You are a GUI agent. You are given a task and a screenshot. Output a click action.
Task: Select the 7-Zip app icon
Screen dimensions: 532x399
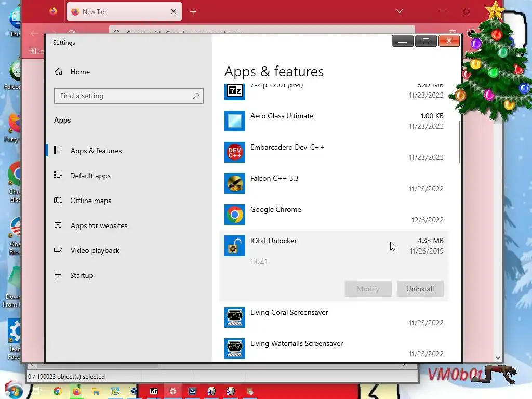pyautogui.click(x=235, y=91)
